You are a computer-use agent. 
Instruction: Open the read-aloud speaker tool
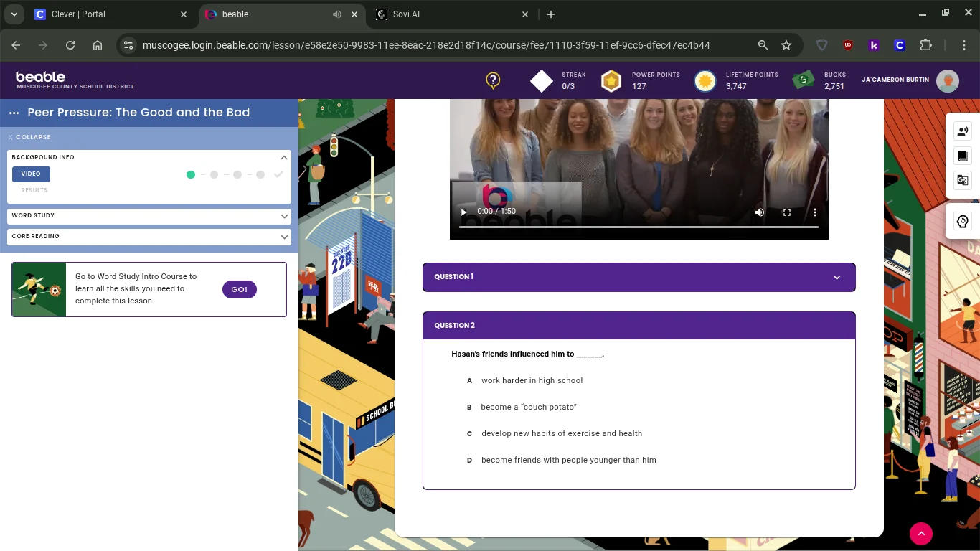click(963, 131)
